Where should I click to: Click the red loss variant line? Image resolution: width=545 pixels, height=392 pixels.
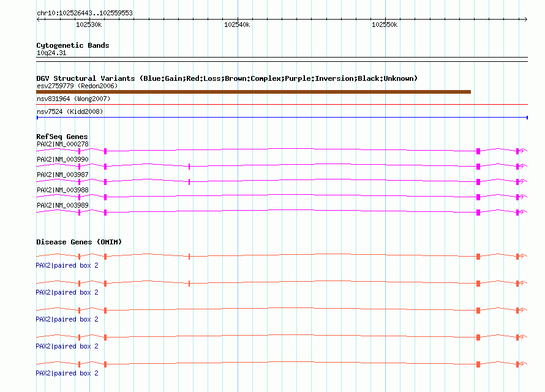[282, 104]
